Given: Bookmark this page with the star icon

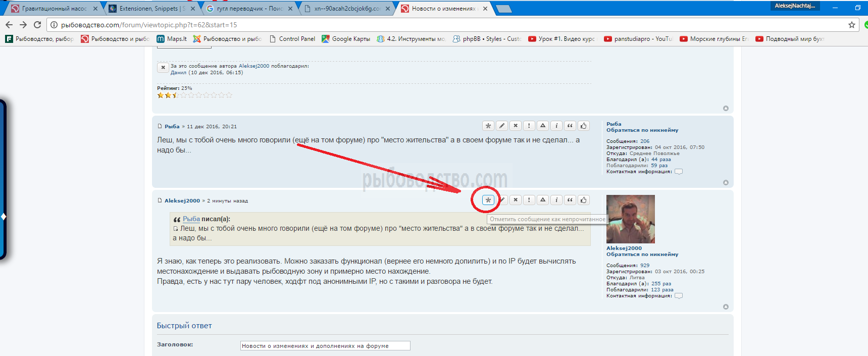Looking at the screenshot, I should pos(852,25).
